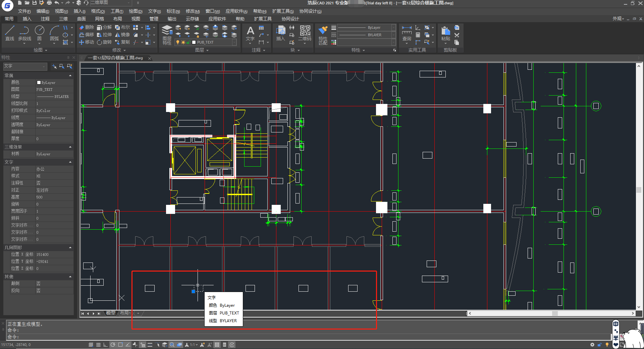Viewport: 644px width, 349px height.
Task: Click the 二维码 QR code tool
Action: (305, 33)
